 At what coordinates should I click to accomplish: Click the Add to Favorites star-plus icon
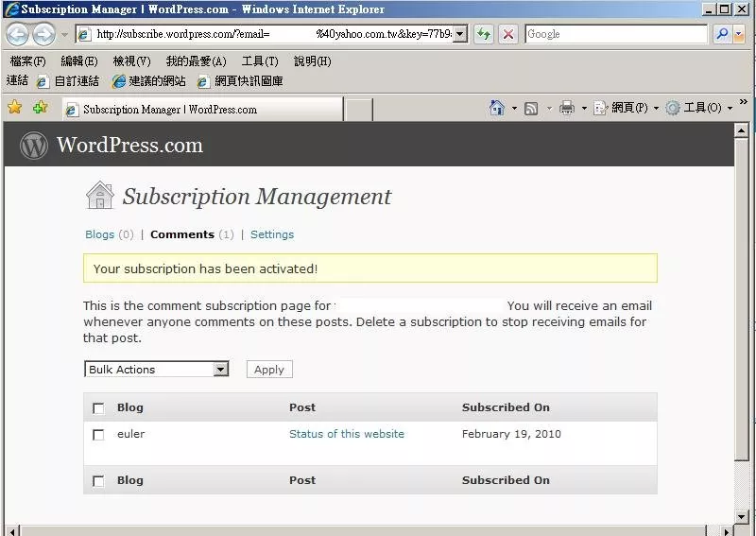41,107
